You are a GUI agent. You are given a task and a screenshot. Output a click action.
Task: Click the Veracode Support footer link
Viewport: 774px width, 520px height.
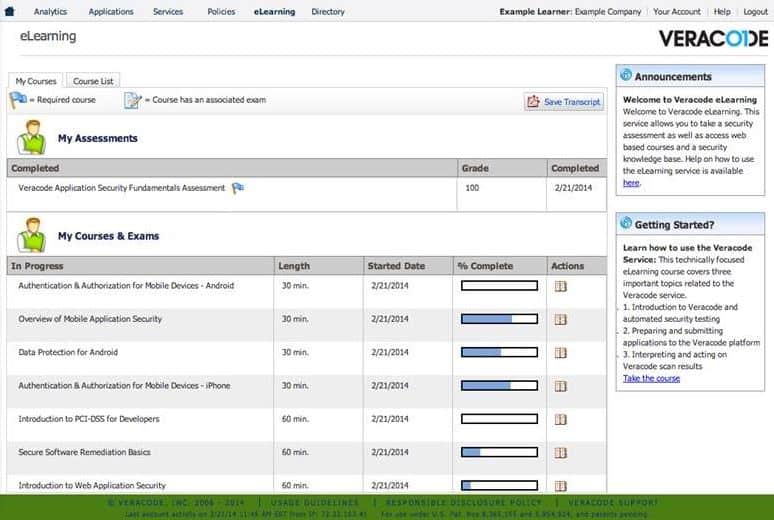click(613, 503)
